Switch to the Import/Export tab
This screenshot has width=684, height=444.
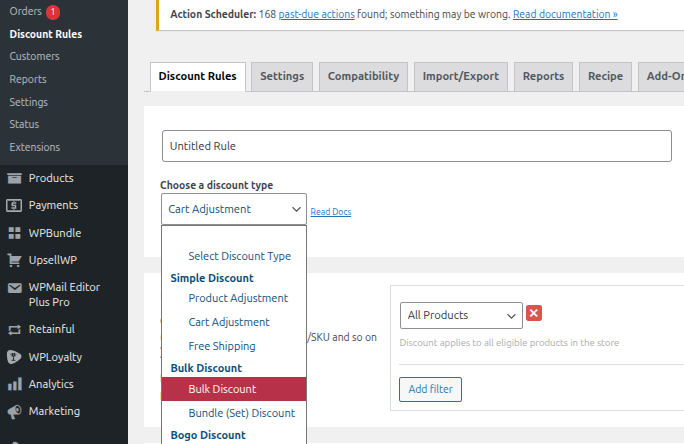[461, 76]
